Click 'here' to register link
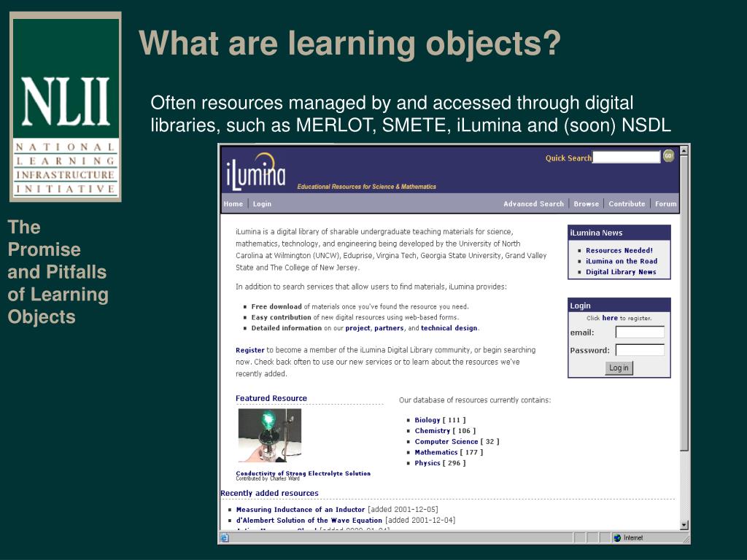Screen dimensions: 747x560 pyautogui.click(x=610, y=318)
